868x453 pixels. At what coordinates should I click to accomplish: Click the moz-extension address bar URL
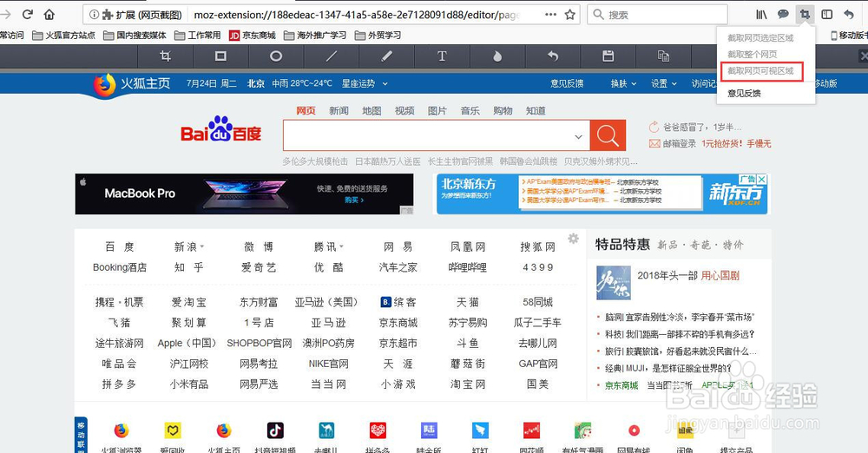pos(357,15)
